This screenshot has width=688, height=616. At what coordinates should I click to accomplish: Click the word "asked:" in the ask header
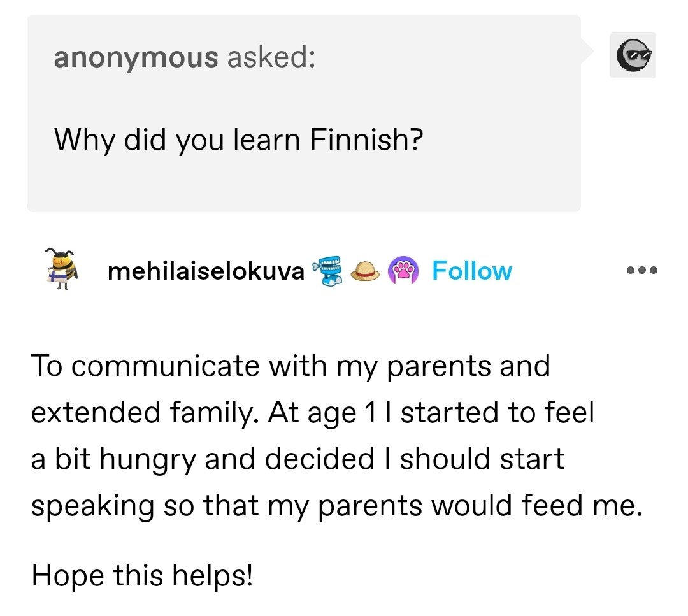[x=271, y=57]
